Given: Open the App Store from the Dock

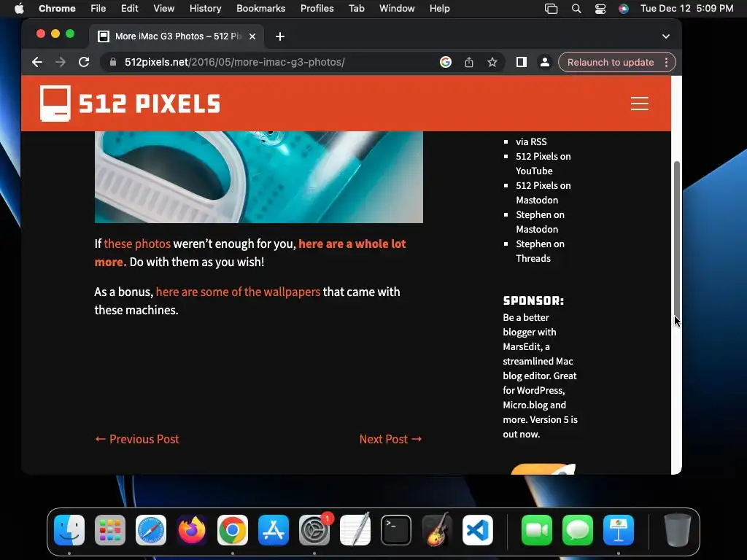Looking at the screenshot, I should point(274,530).
